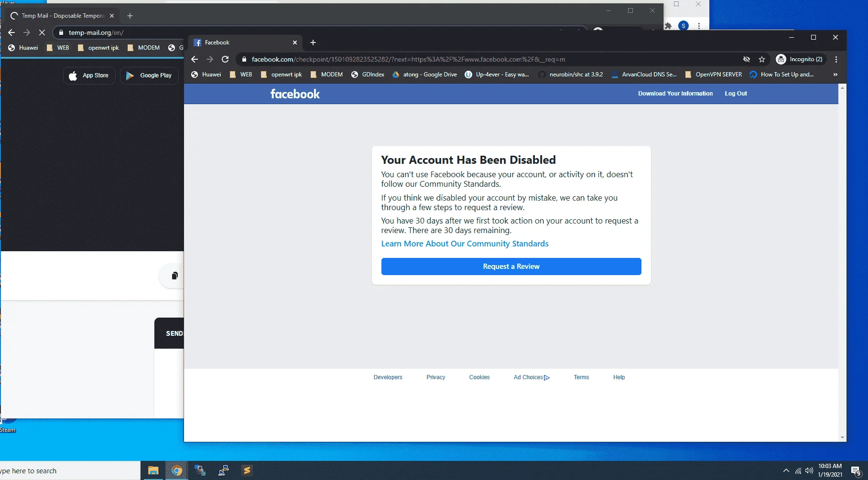Image resolution: width=868 pixels, height=480 pixels.
Task: Close the Facebook tab
Action: (295, 43)
